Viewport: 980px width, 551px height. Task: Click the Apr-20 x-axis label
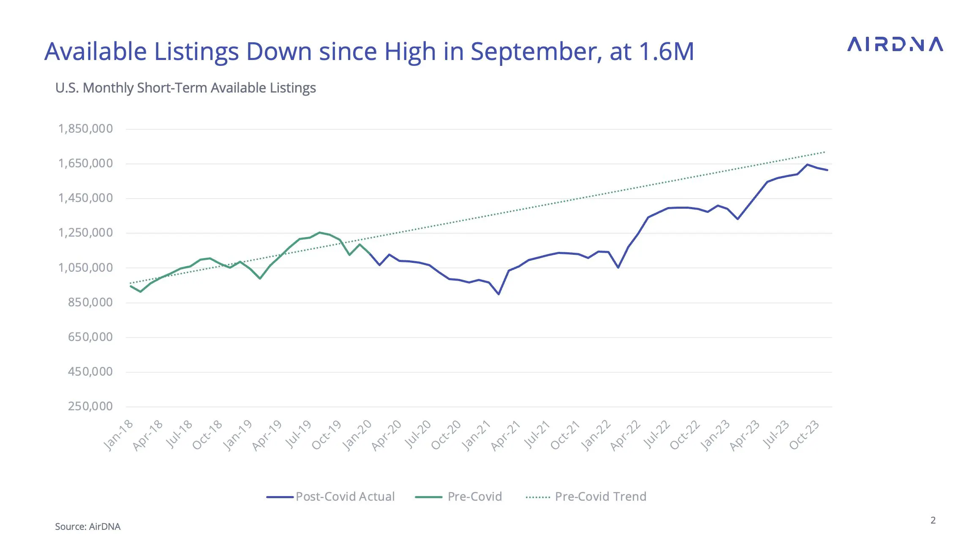[x=386, y=436]
